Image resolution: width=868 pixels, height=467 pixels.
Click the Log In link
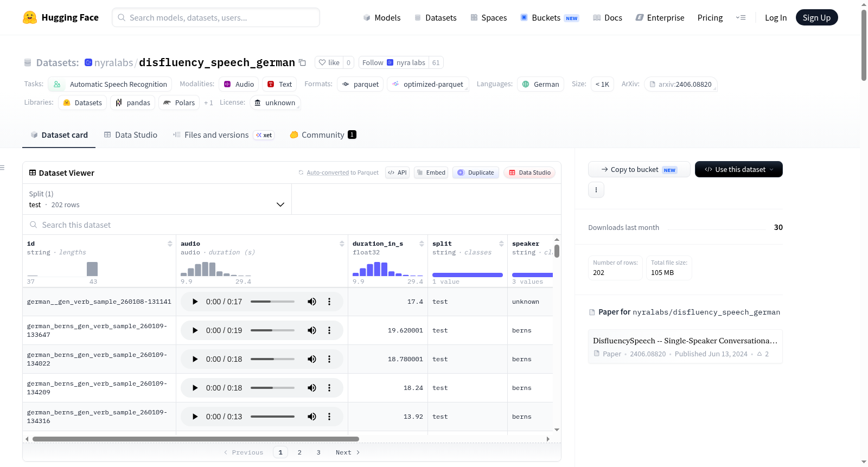click(776, 17)
